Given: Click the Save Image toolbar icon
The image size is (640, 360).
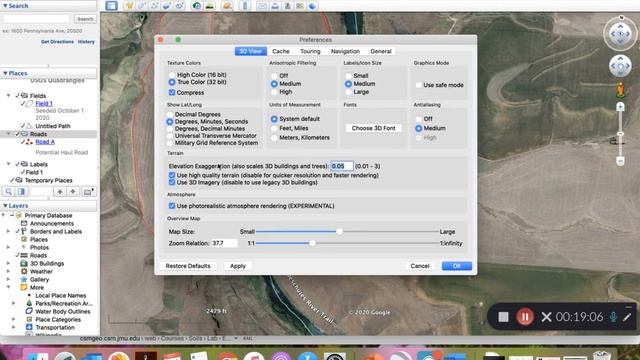Looking at the screenshot, I should 288,6.
